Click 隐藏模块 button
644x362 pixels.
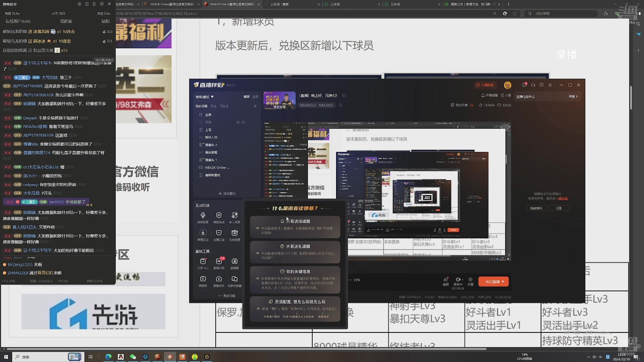(536, 208)
